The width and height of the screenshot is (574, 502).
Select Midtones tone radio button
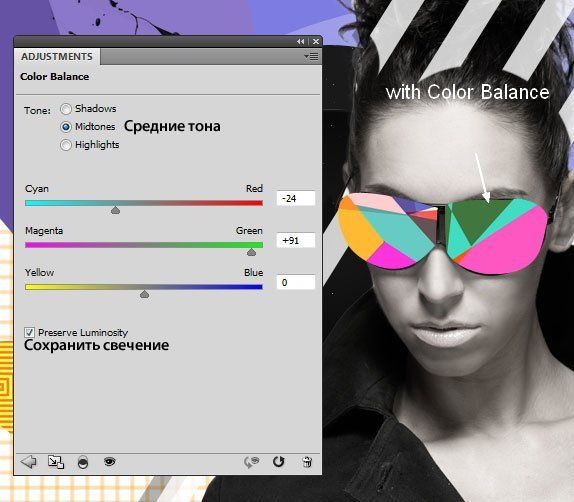(x=66, y=127)
